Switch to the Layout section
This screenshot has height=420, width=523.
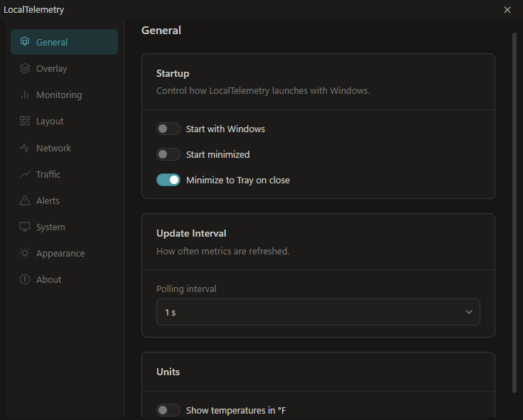(64, 121)
